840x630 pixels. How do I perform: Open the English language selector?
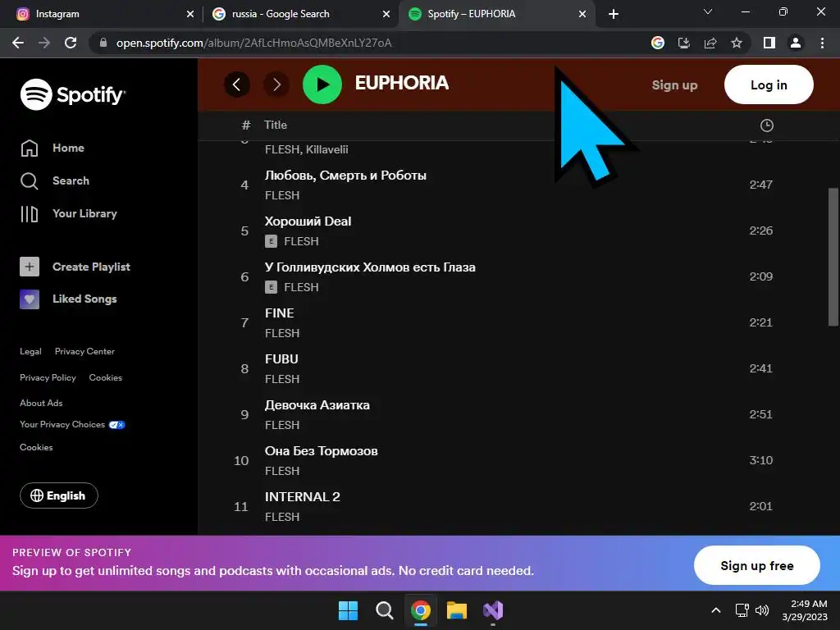(x=59, y=495)
